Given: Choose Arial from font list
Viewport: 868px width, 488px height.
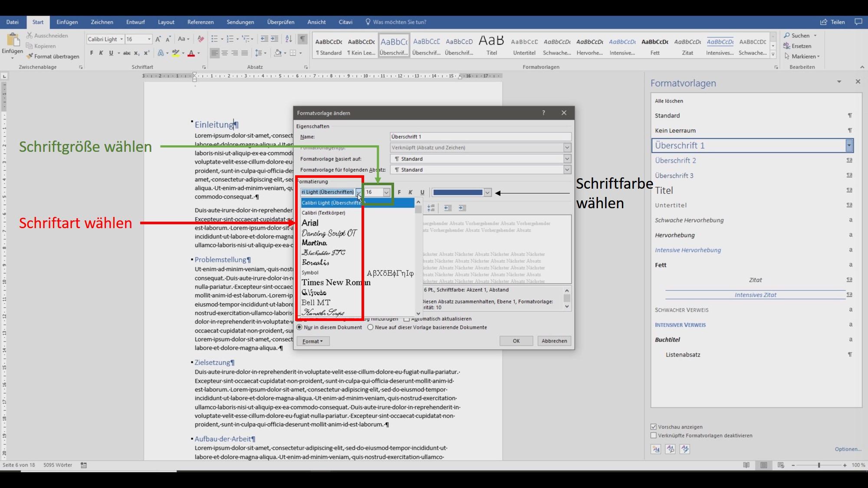Looking at the screenshot, I should (x=310, y=223).
